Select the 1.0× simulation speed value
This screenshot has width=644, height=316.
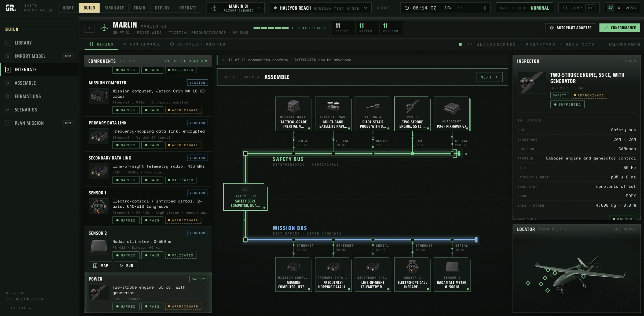(x=448, y=8)
